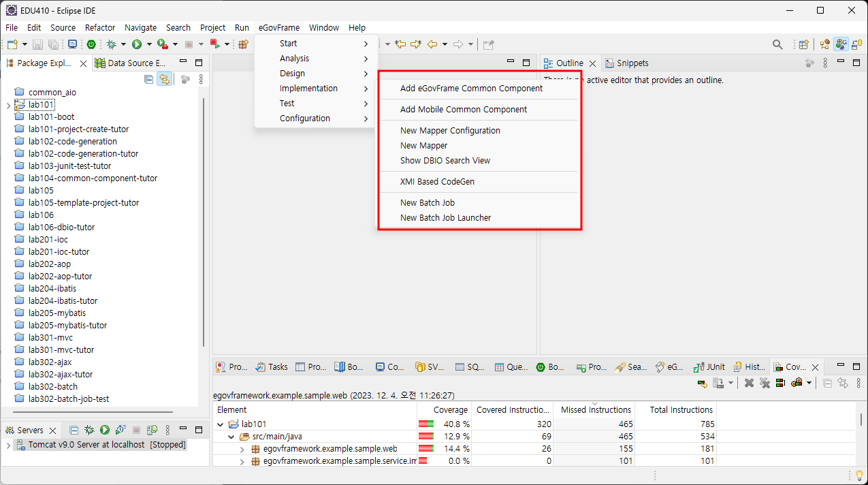Click the Open Console monitor toolbar icon
The width and height of the screenshot is (868, 485).
(x=72, y=44)
